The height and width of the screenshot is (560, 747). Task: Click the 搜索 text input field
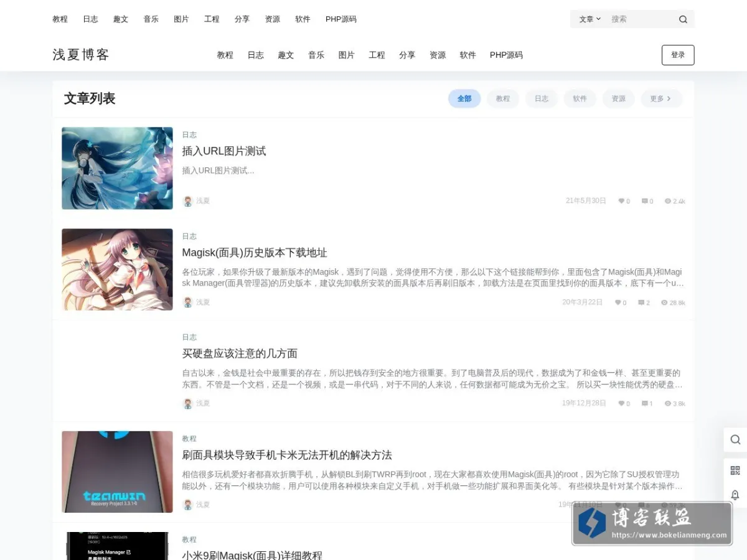tap(641, 19)
